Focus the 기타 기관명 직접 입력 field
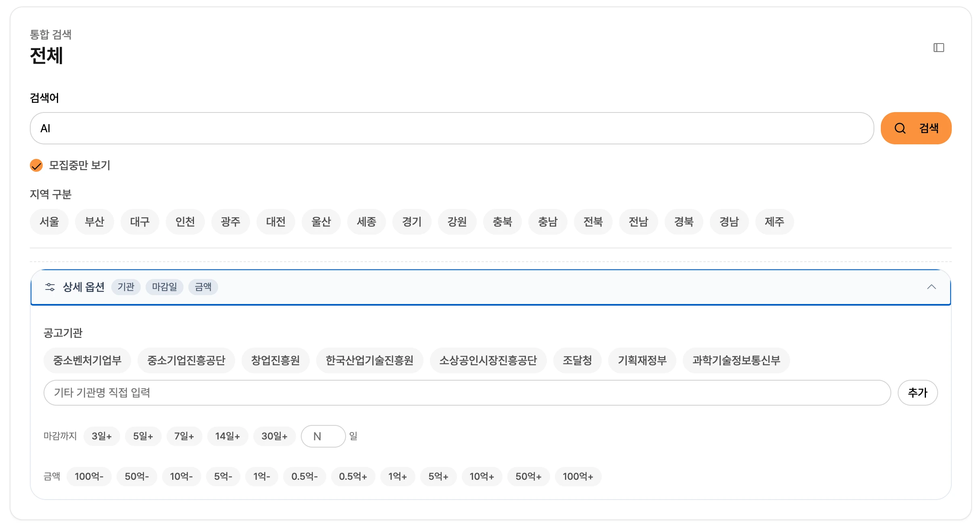The image size is (980, 529). (x=467, y=393)
